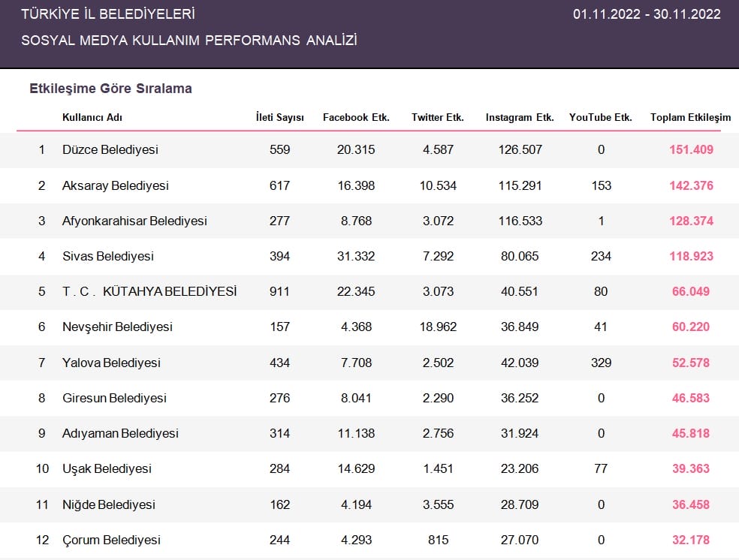Image resolution: width=739 pixels, height=560 pixels.
Task: Click the Instagram Etk. column header
Action: pyautogui.click(x=520, y=117)
